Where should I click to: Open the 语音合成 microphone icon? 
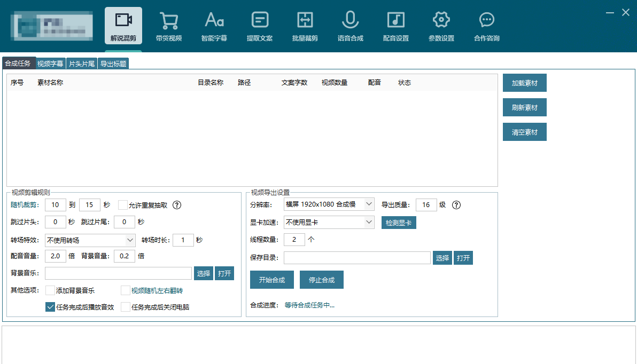351,21
